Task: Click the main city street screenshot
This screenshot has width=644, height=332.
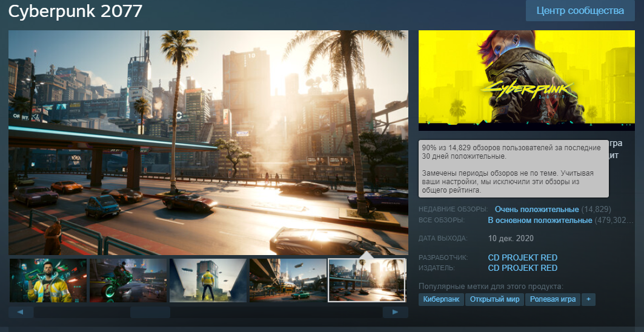Action: coord(208,142)
